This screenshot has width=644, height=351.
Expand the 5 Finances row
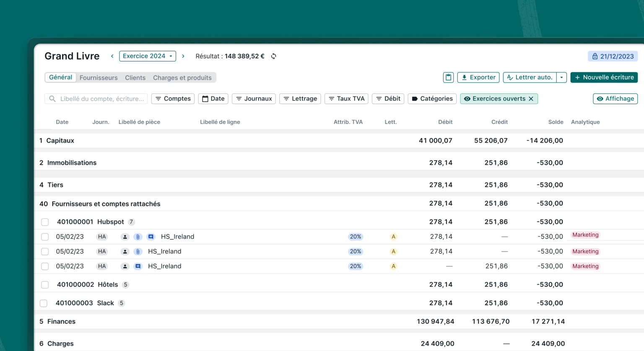[x=339, y=322]
